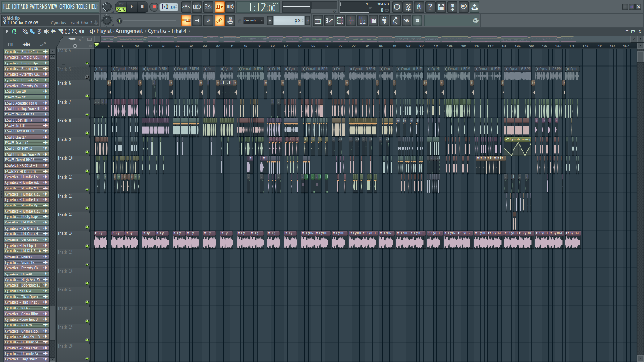Start playback with the play button
The width and height of the screenshot is (644, 362).
132,7
